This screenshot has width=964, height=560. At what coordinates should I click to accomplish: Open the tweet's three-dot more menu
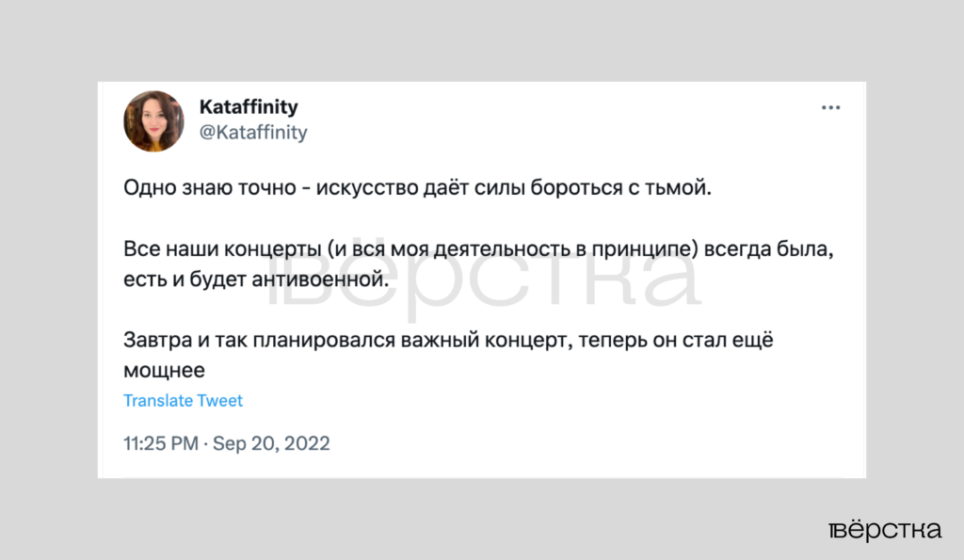tap(830, 108)
